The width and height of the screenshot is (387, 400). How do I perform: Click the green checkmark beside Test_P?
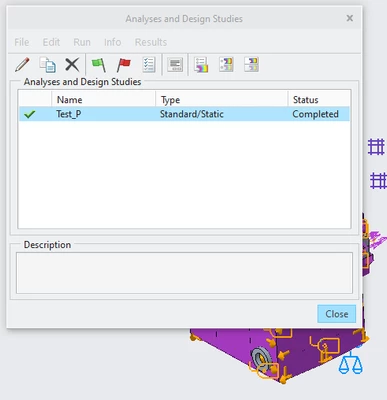tap(30, 114)
